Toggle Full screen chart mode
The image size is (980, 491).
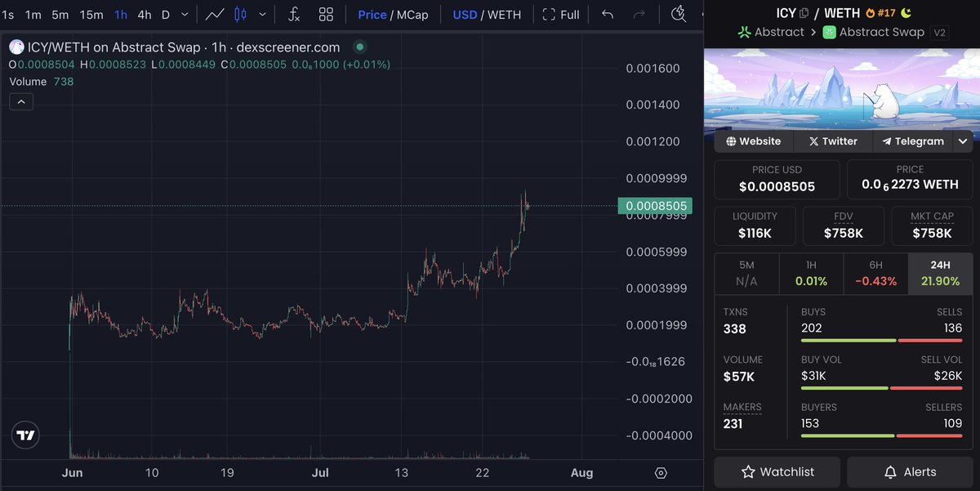[561, 15]
